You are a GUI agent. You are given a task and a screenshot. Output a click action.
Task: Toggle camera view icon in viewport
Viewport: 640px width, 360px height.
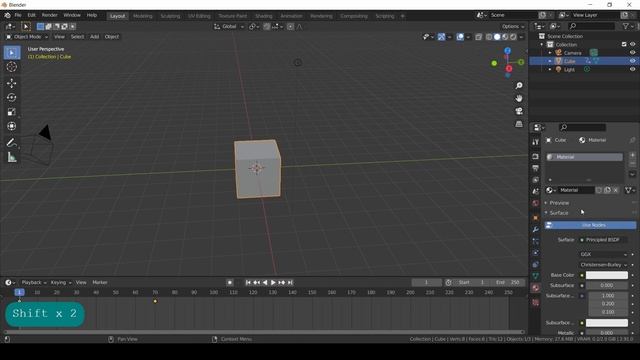tap(519, 111)
